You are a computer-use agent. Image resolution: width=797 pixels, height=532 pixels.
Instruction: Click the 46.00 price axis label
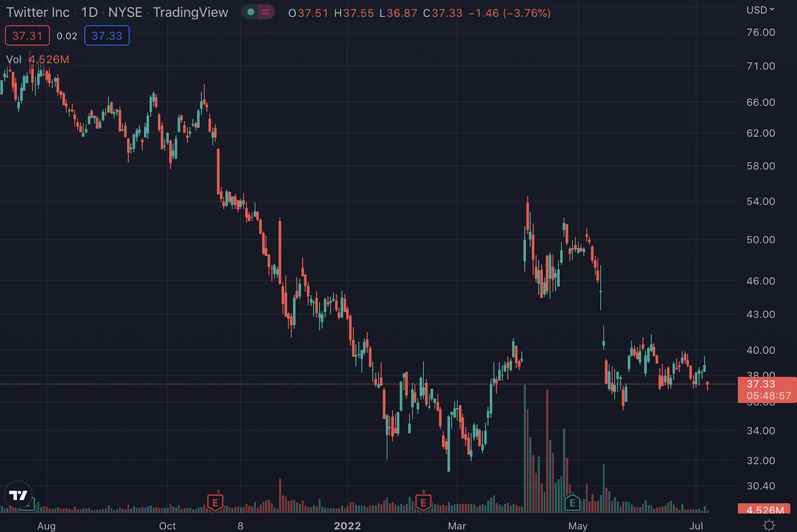(761, 281)
